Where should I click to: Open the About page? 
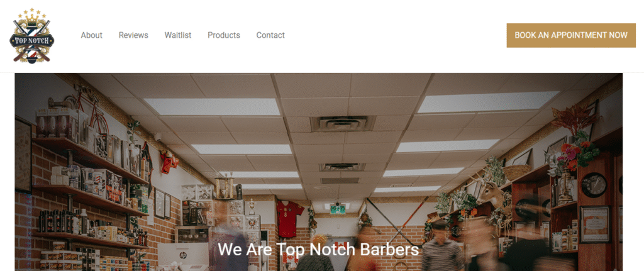(92, 35)
